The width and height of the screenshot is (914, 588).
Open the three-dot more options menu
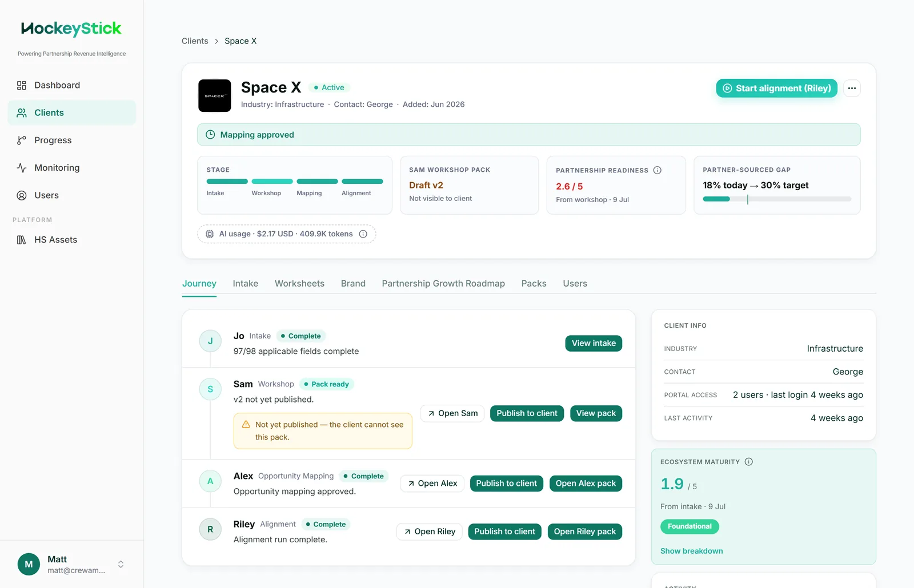click(x=852, y=88)
